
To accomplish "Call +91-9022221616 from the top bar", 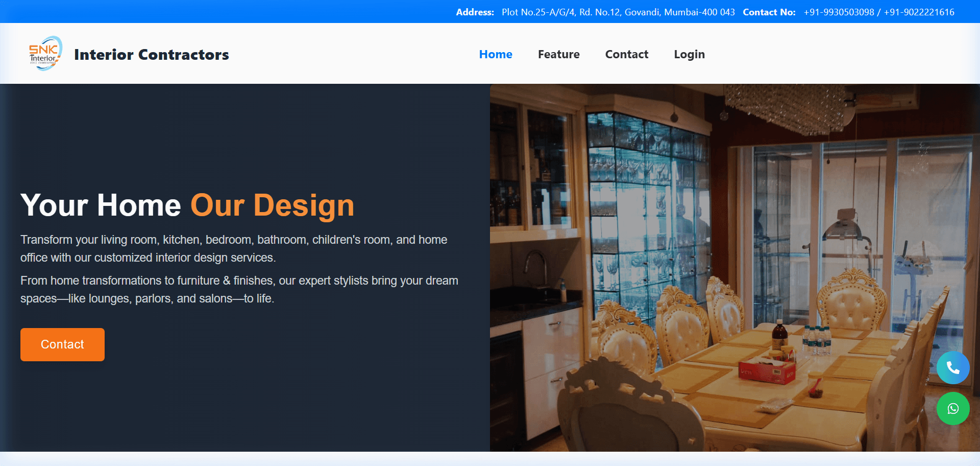I will pos(919,12).
